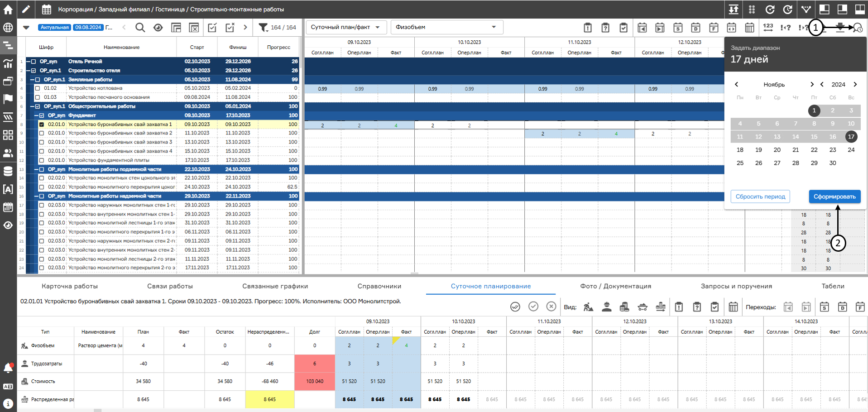Click the double-check approve icon in bottom panel
Image resolution: width=868 pixels, height=412 pixels.
515,307
